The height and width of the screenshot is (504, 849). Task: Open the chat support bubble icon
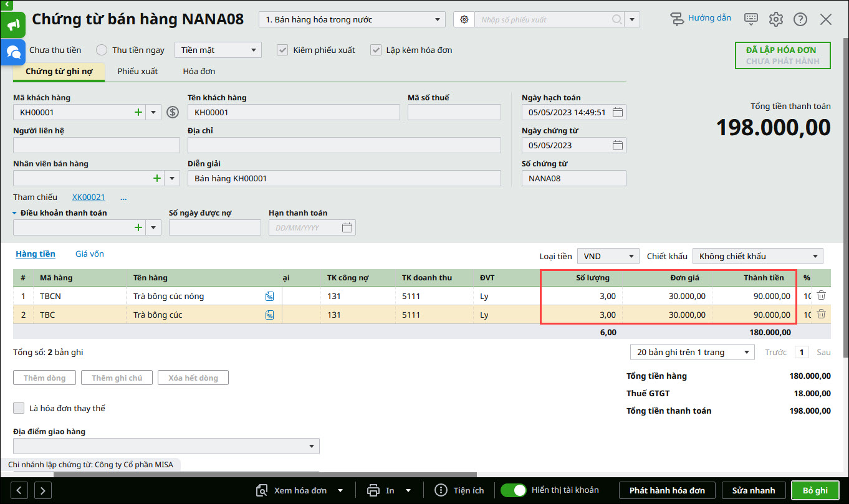[13, 52]
